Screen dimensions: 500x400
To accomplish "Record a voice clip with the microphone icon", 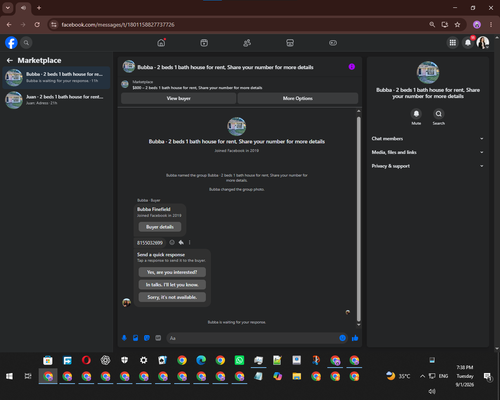I will pyautogui.click(x=124, y=338).
